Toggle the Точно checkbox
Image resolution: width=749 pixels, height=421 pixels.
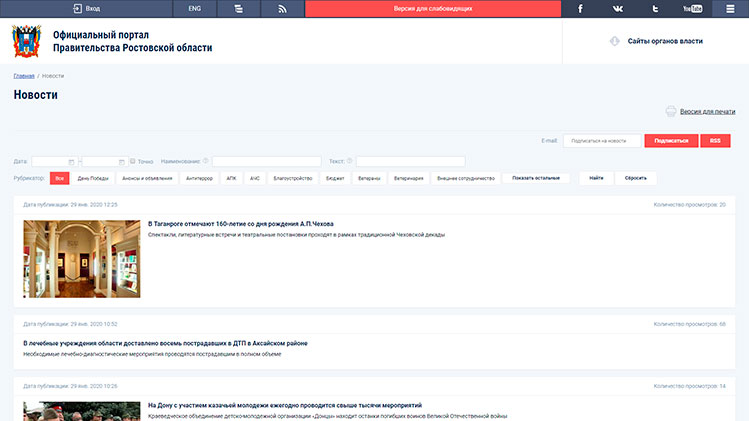133,161
